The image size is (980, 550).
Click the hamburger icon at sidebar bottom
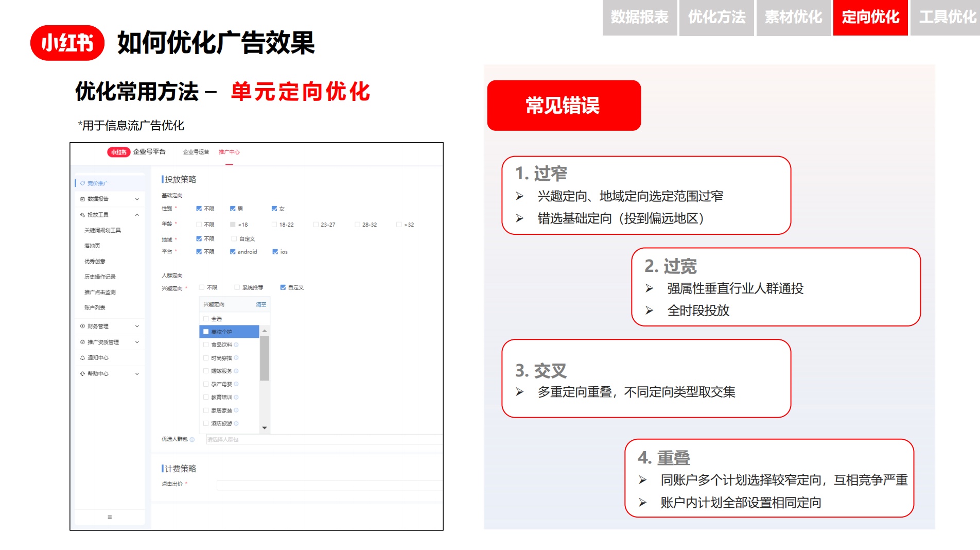[x=109, y=517]
